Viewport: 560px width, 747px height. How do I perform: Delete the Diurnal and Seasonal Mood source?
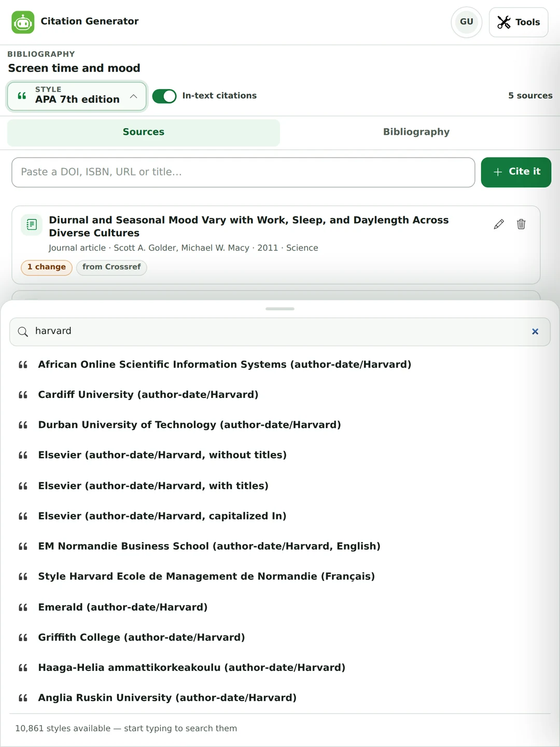[521, 224]
